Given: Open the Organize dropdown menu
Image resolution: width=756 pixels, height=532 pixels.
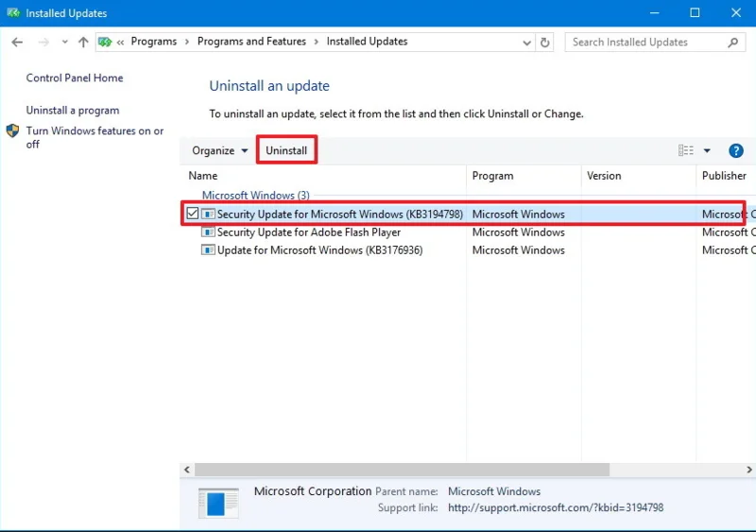Looking at the screenshot, I should pos(220,150).
